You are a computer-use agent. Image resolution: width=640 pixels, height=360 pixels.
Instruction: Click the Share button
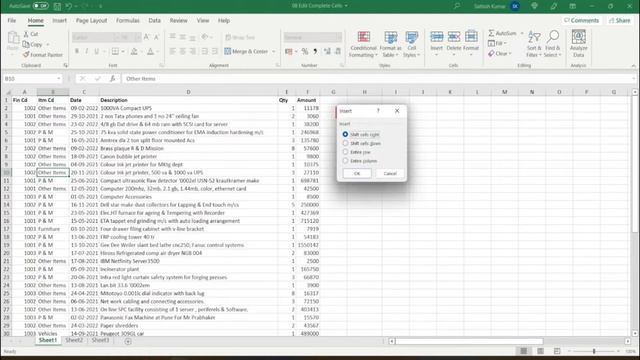point(620,20)
